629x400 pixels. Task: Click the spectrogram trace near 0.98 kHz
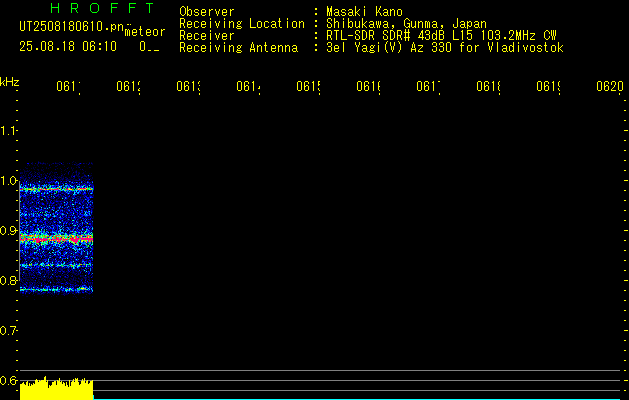point(57,188)
